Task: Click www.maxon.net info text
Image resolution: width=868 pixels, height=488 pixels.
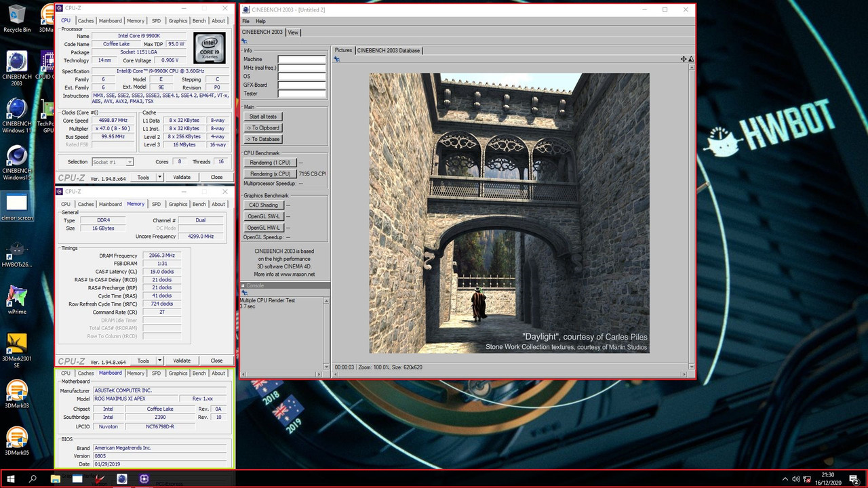Action: pos(297,274)
